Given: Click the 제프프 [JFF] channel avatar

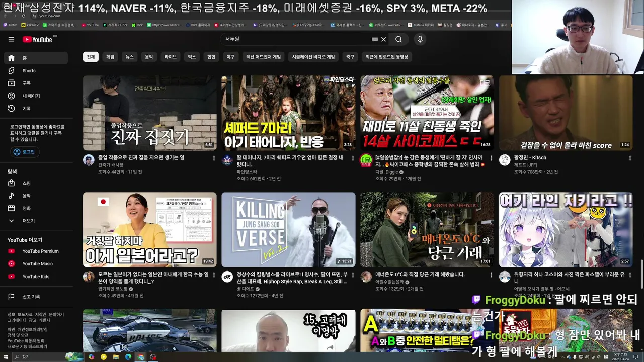Looking at the screenshot, I should point(505,160).
